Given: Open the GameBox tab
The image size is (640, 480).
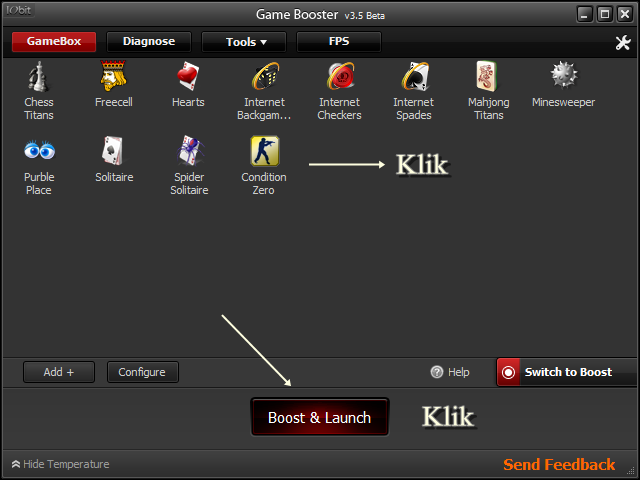Looking at the screenshot, I should [54, 42].
